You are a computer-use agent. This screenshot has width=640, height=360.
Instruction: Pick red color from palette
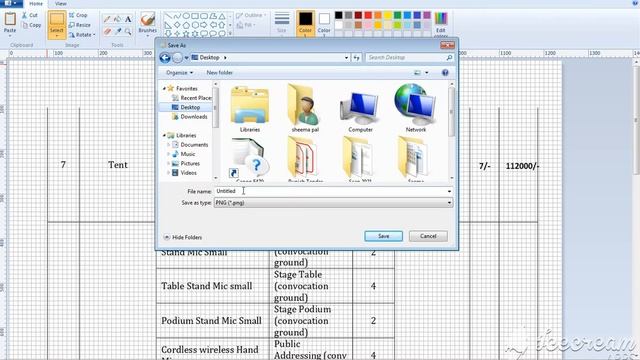(368, 16)
